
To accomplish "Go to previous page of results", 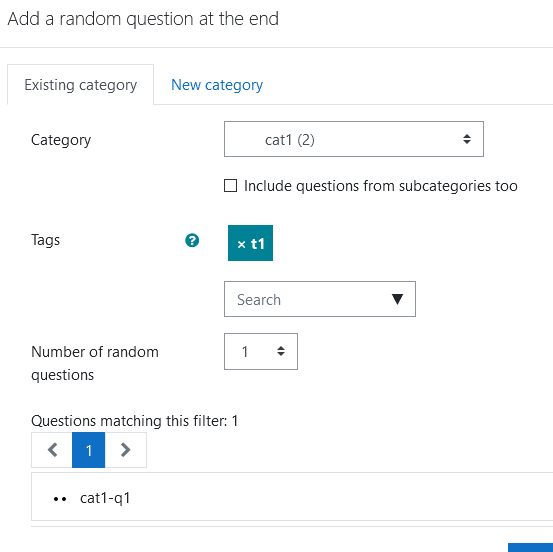I will tap(52, 450).
